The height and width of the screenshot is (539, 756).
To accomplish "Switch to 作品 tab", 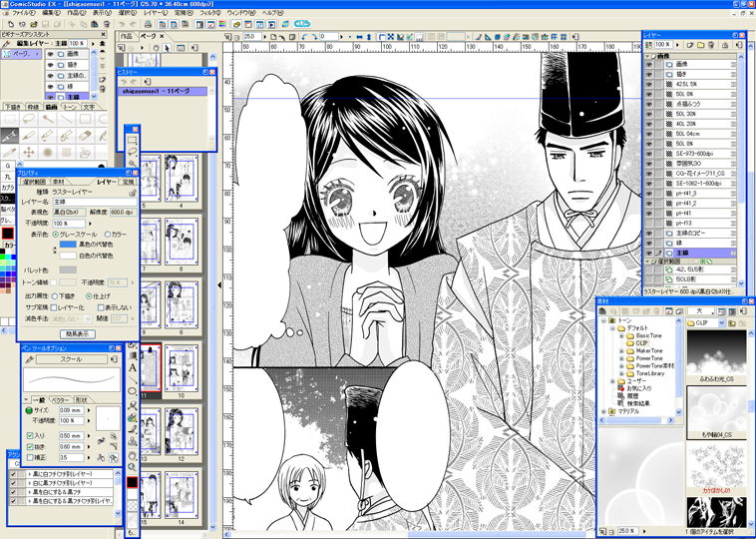I will point(127,37).
